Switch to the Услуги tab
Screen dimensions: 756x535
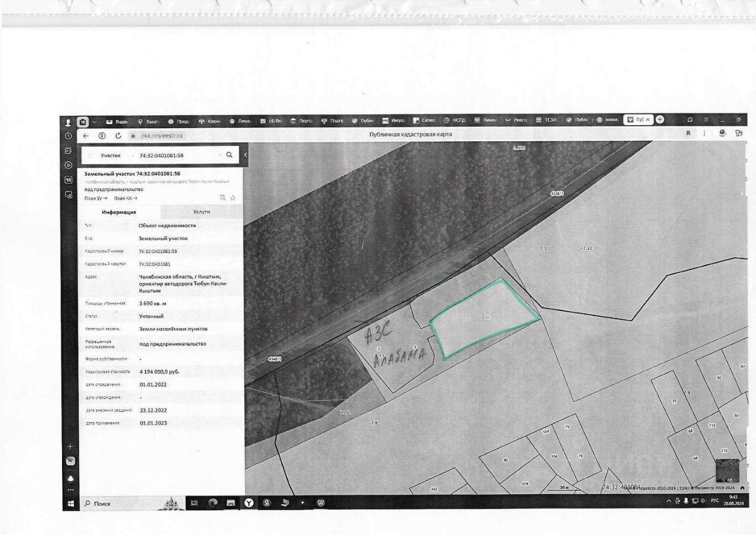pos(201,212)
